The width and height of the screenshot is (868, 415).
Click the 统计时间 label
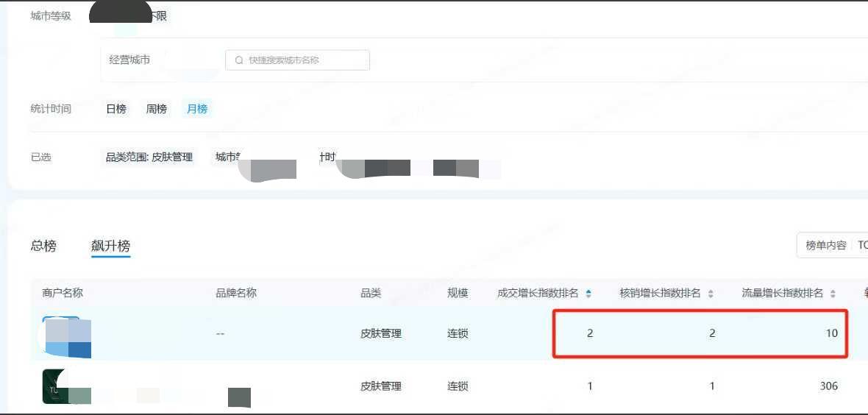51,109
